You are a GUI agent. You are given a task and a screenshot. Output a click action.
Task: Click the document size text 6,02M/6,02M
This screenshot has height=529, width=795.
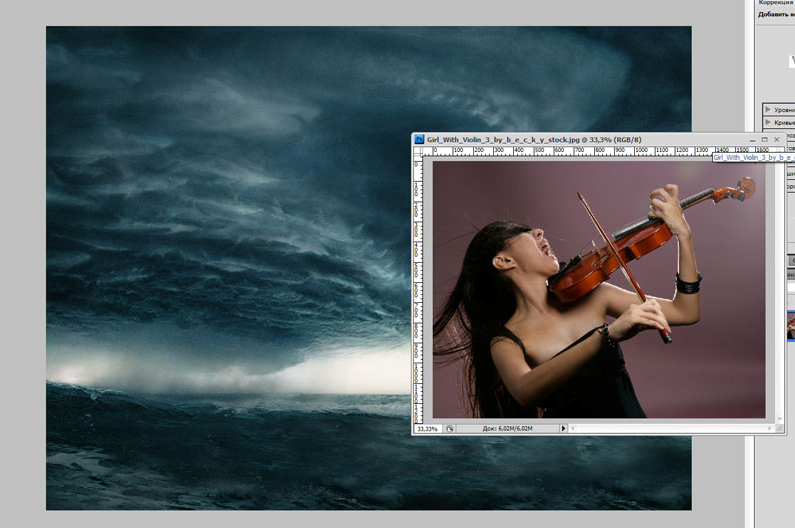[x=508, y=429]
